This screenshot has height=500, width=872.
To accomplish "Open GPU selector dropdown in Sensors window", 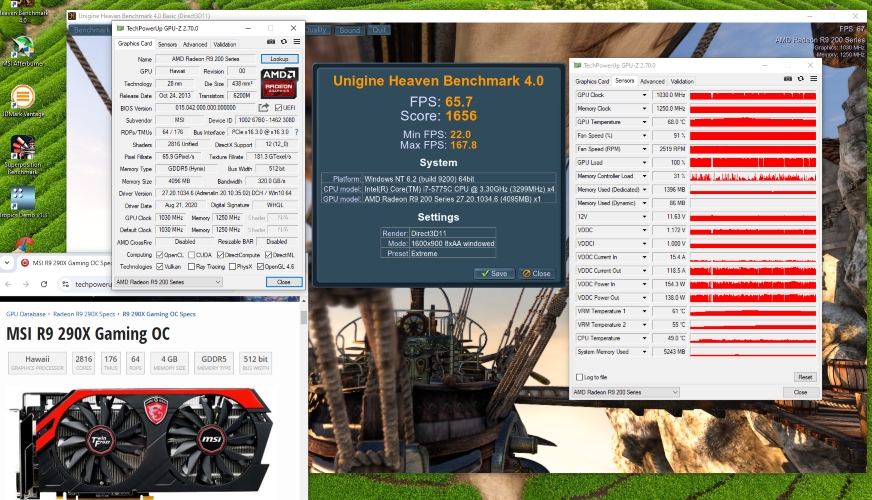I will pyautogui.click(x=626, y=392).
